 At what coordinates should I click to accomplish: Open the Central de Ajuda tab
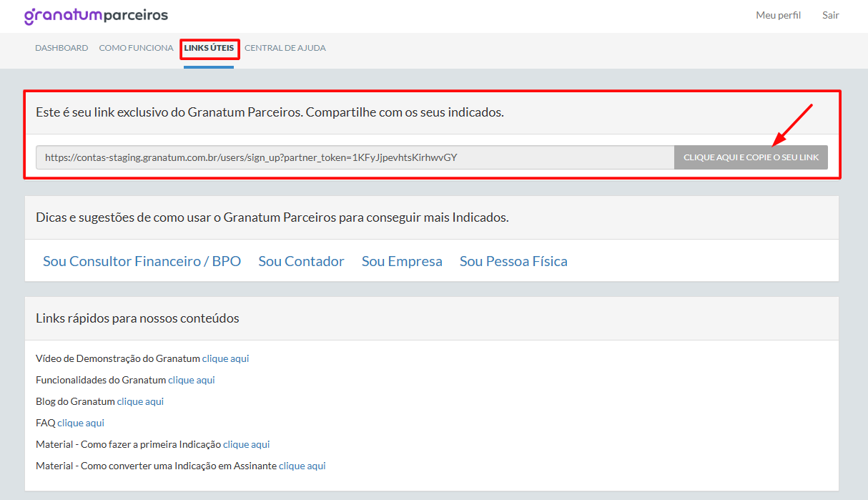click(285, 48)
